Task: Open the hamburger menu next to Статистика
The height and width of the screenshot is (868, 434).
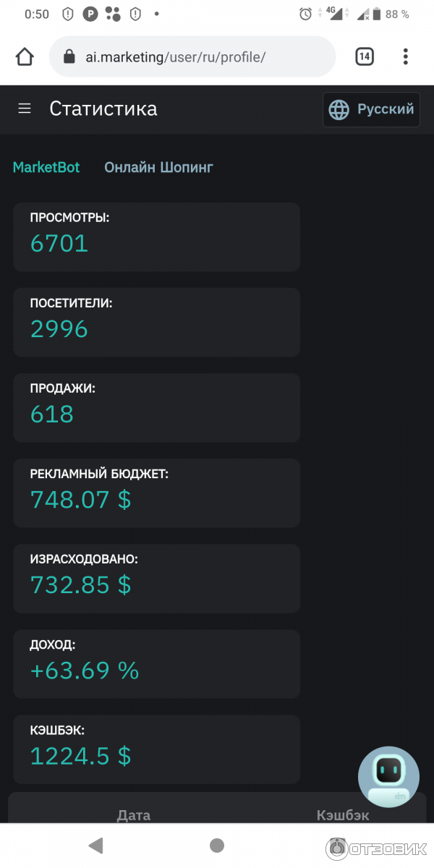Action: click(25, 109)
